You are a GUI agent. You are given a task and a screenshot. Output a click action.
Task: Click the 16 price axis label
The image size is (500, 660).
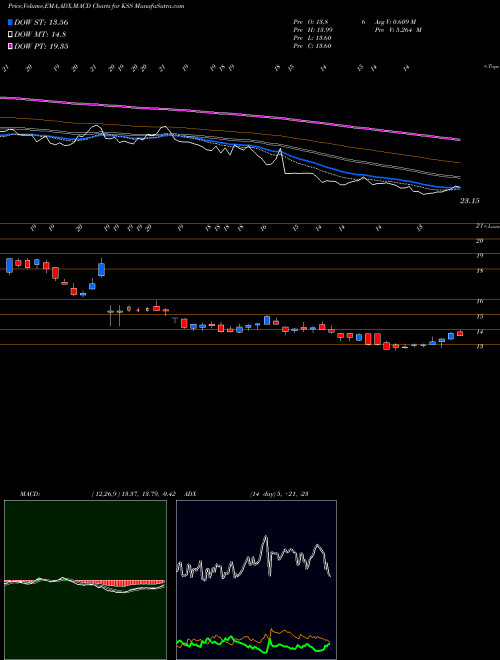[x=479, y=301]
